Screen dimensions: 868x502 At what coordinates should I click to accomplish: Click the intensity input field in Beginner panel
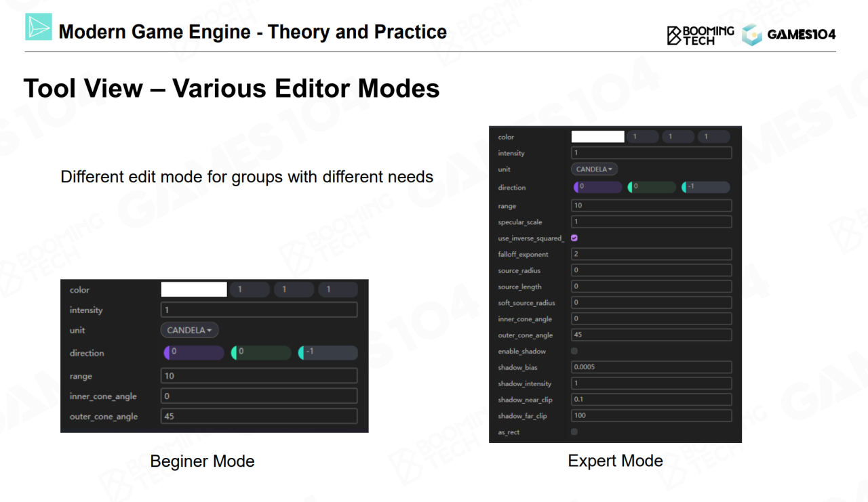click(x=259, y=310)
